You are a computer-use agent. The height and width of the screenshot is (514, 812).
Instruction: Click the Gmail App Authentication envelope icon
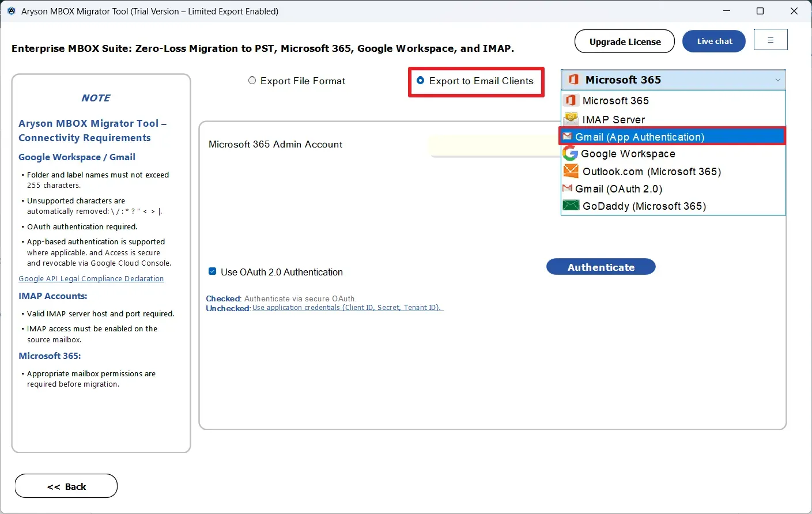pyautogui.click(x=568, y=137)
